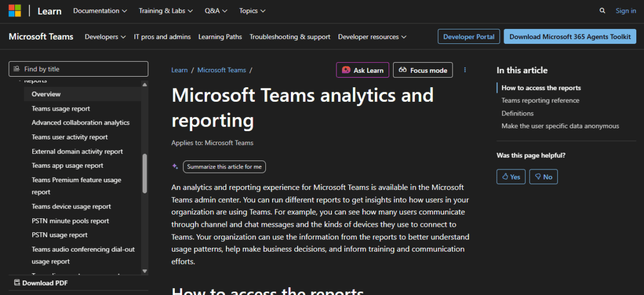This screenshot has width=644, height=295.
Task: Click the Microsoft Teams breadcrumb link
Action: [x=222, y=70]
